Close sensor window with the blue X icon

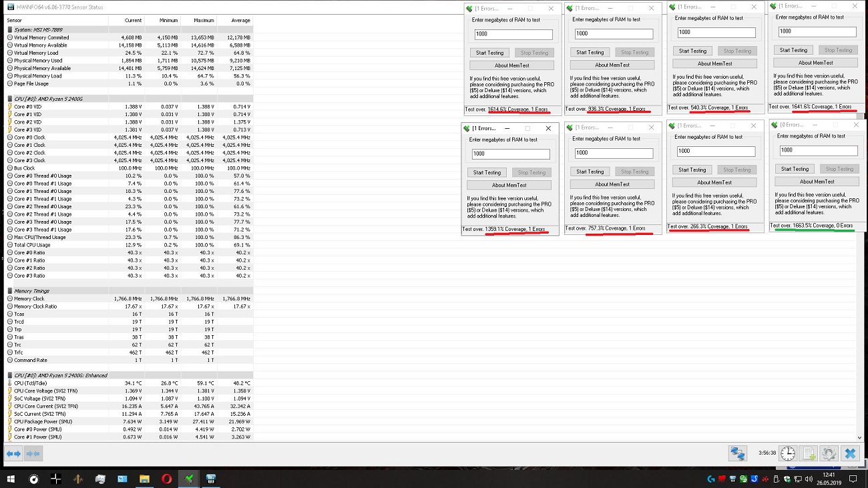[x=850, y=453]
